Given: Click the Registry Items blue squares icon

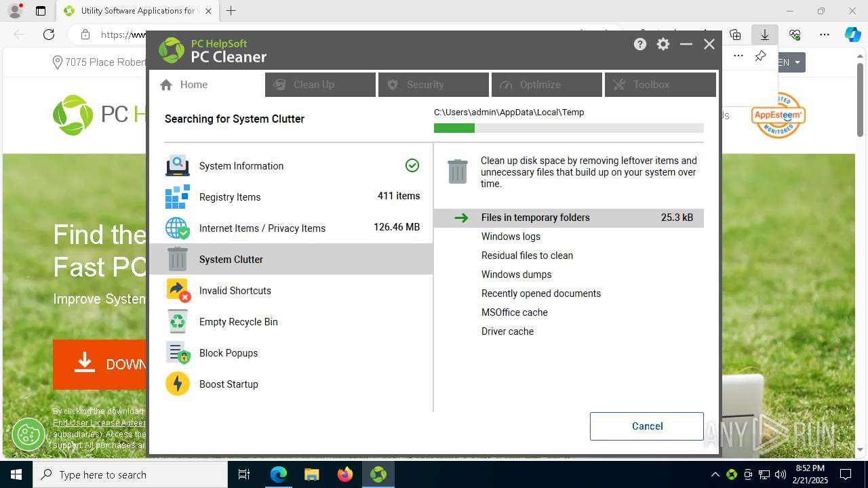Looking at the screenshot, I should [178, 197].
